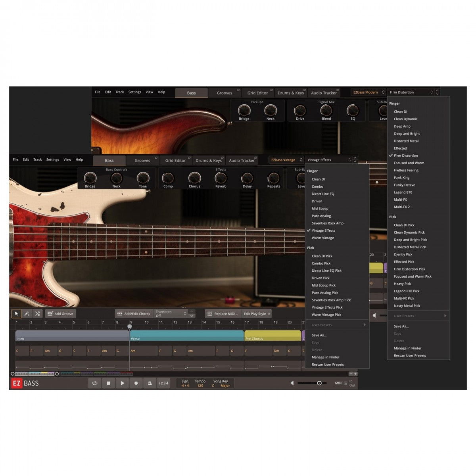Choose Funky Octave preset
Image resolution: width=476 pixels, height=476 pixels.
point(419,185)
